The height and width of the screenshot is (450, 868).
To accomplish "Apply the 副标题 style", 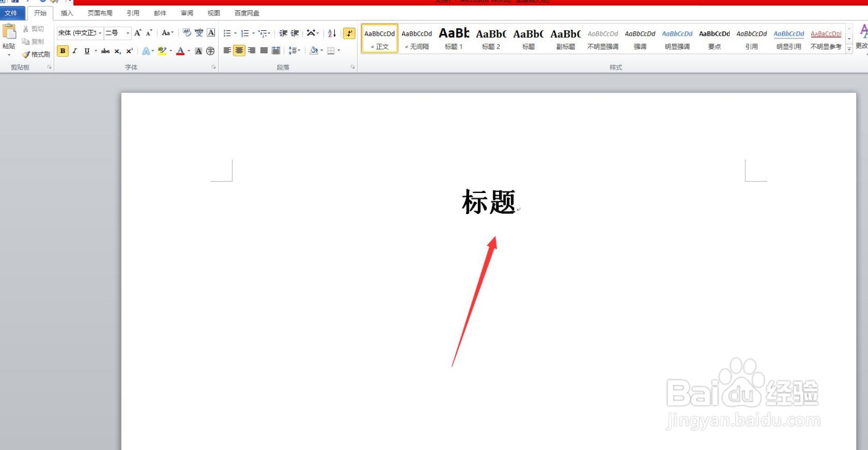I will 565,38.
